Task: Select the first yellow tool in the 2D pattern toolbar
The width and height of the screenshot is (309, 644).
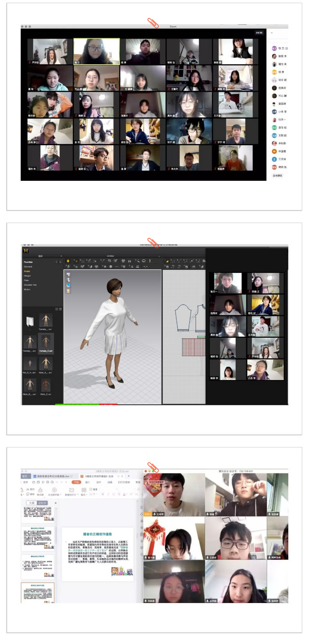Action: pyautogui.click(x=166, y=261)
